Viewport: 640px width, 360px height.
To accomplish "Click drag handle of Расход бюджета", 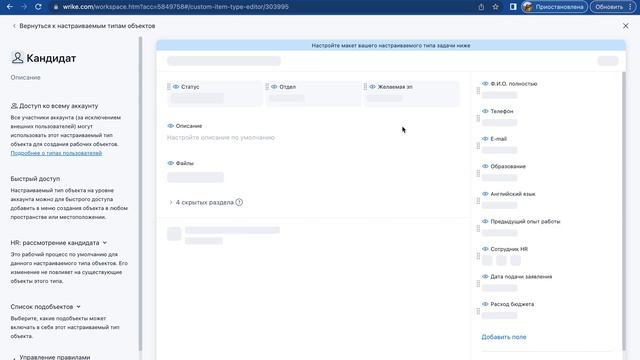I will pos(478,311).
